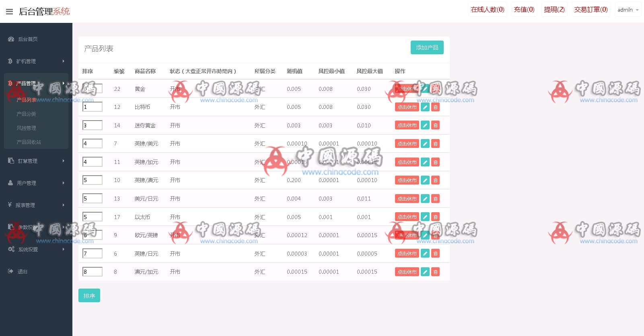Click the 退出 logout icon
This screenshot has height=336, width=644.
tap(10, 271)
